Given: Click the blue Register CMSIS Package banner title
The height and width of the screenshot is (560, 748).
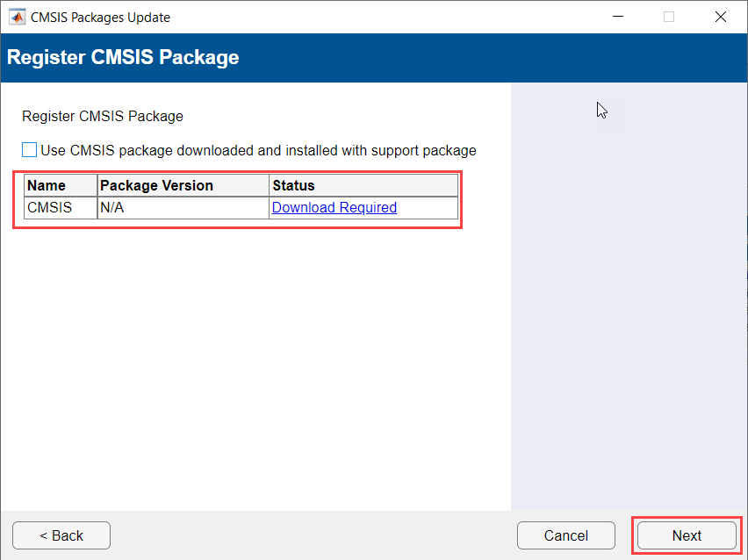Looking at the screenshot, I should pyautogui.click(x=123, y=58).
